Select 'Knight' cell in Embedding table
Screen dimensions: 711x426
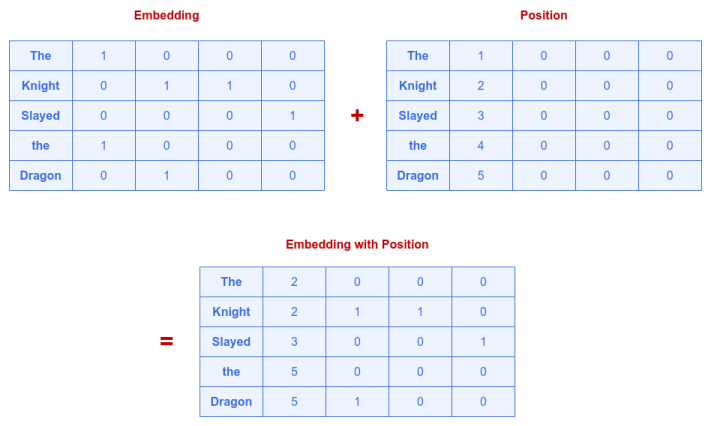41,86
